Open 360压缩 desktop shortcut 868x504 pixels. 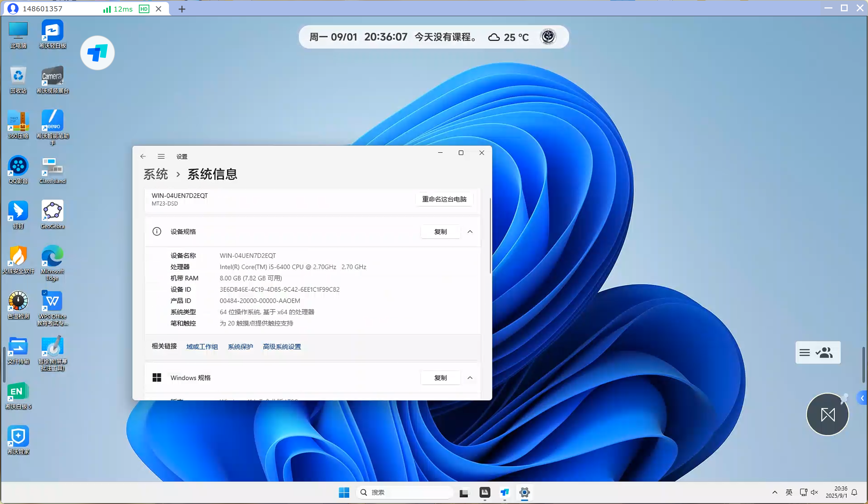[18, 125]
